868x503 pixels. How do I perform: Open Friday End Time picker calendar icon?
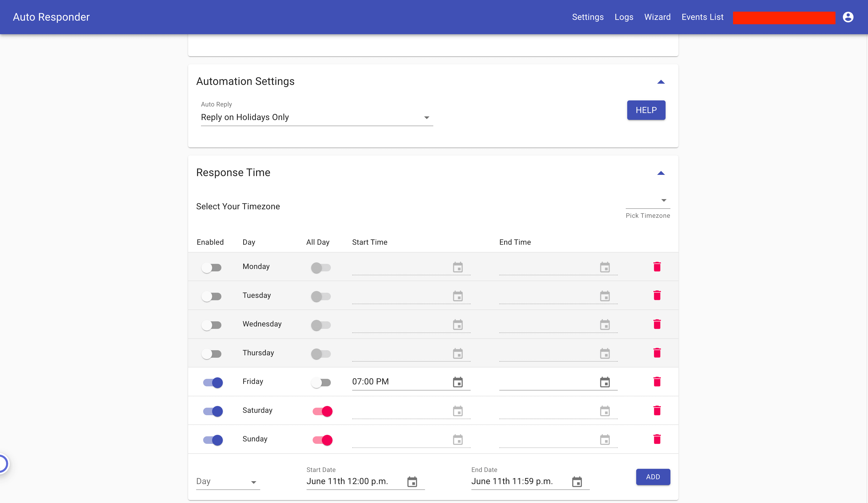605,382
